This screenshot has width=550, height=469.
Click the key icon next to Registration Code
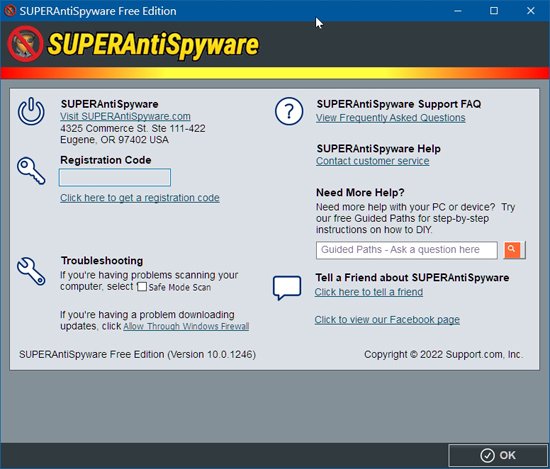(x=31, y=170)
